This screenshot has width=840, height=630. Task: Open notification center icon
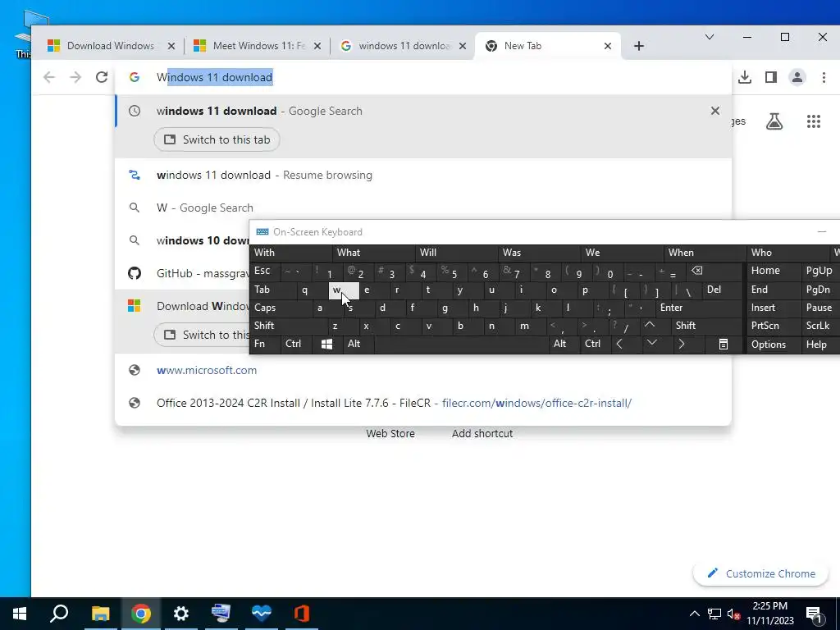click(814, 614)
